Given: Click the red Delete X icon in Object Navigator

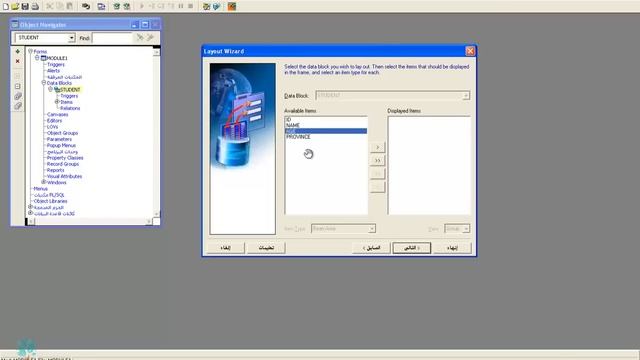Looking at the screenshot, I should (x=18, y=61).
